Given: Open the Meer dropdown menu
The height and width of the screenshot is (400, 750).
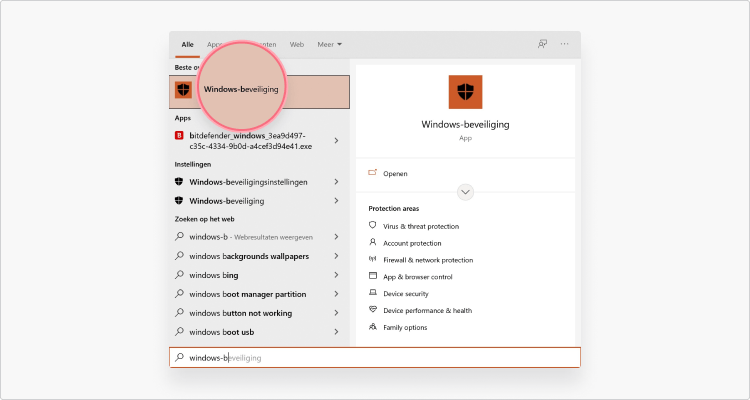Looking at the screenshot, I should [x=330, y=44].
